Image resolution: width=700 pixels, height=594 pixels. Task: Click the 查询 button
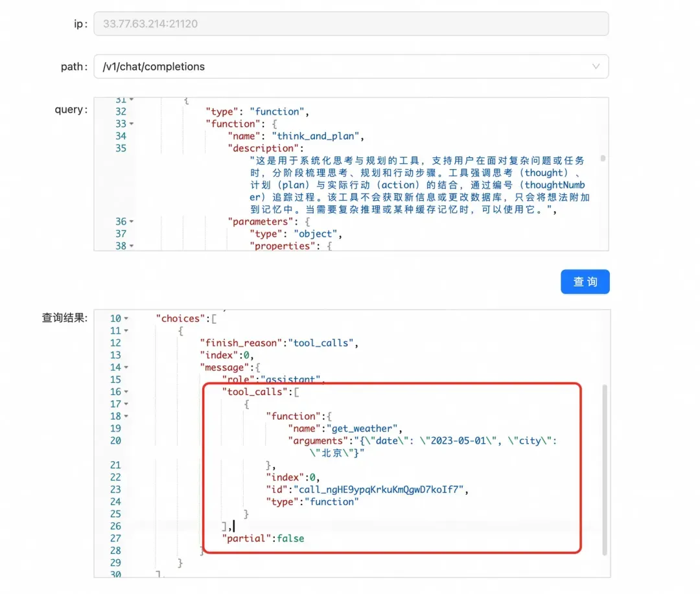tap(585, 282)
